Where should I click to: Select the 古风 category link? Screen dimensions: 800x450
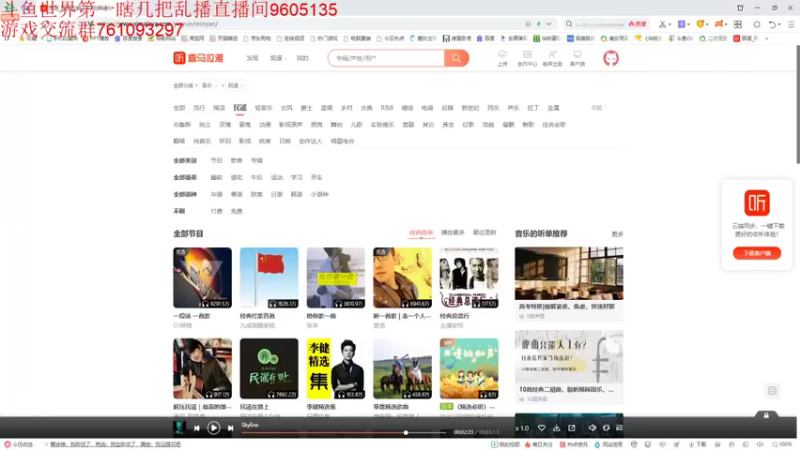click(287, 108)
